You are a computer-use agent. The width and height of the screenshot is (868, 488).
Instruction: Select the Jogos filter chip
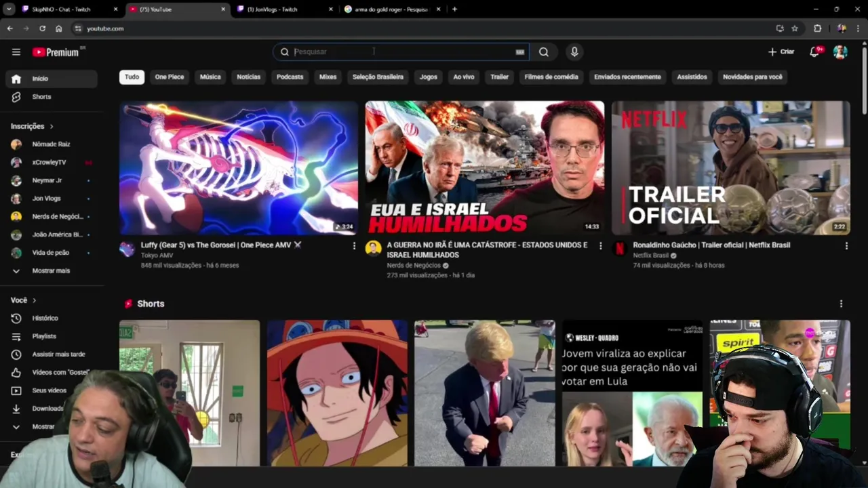pyautogui.click(x=429, y=77)
